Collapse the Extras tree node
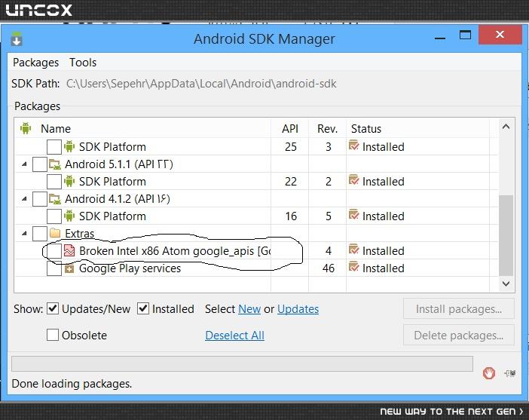This screenshot has width=529, height=420. click(24, 233)
